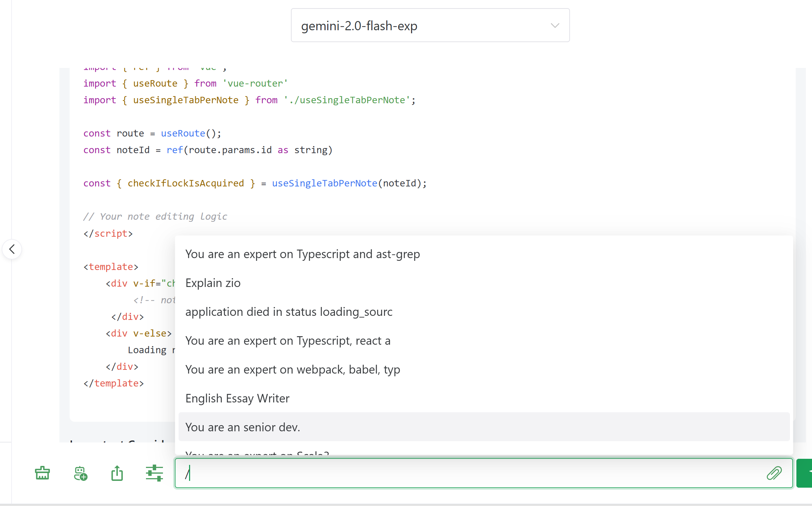
Task: Select 'You are an expert on webpack, babel, typ' prompt
Action: click(484, 369)
